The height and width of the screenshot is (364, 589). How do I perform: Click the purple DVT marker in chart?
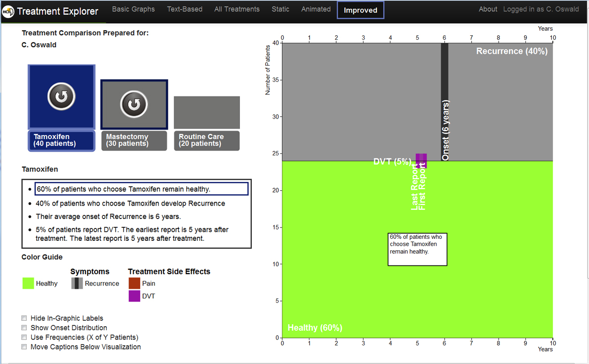point(421,160)
